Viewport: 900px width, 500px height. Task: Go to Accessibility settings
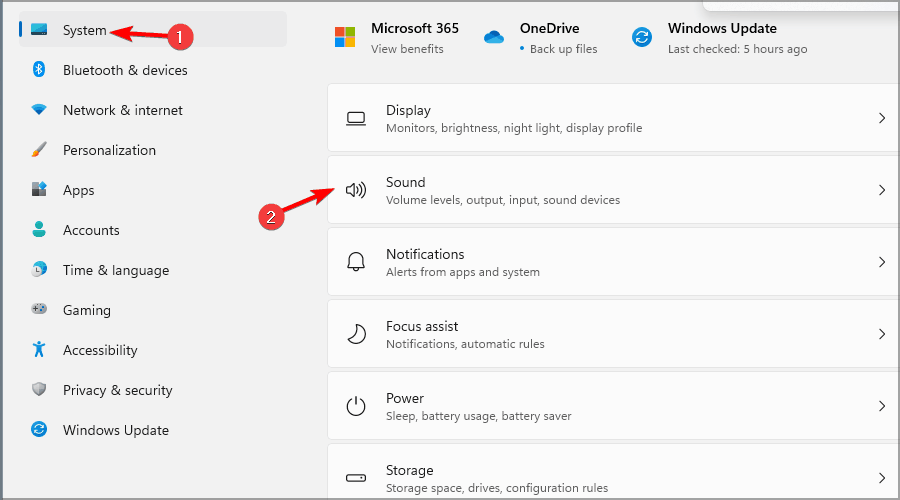click(x=100, y=350)
